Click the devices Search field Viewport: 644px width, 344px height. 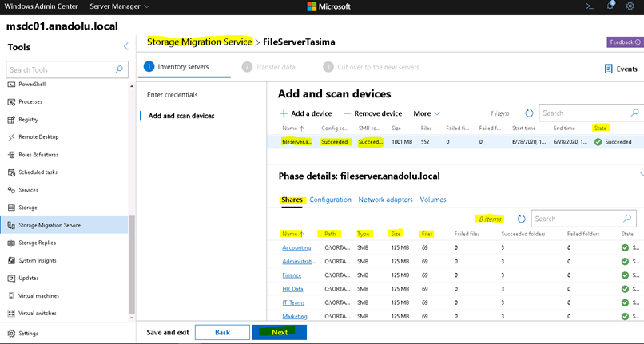point(591,113)
